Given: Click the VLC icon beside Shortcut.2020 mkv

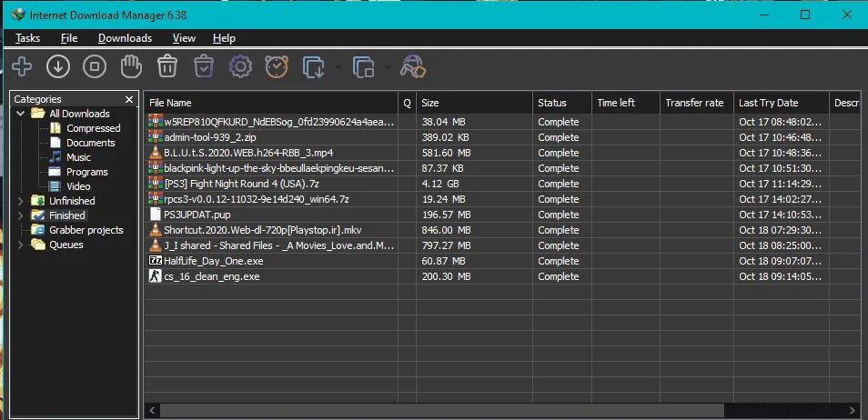Looking at the screenshot, I should coord(155,230).
